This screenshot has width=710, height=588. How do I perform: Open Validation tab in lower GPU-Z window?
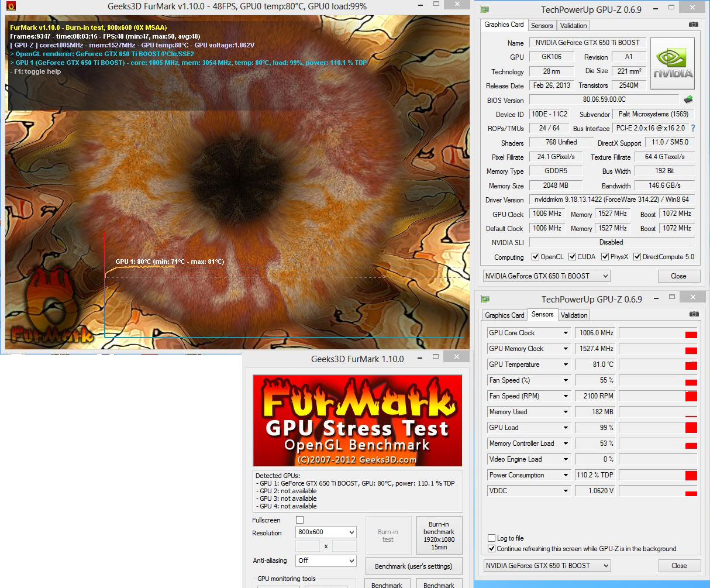[574, 315]
